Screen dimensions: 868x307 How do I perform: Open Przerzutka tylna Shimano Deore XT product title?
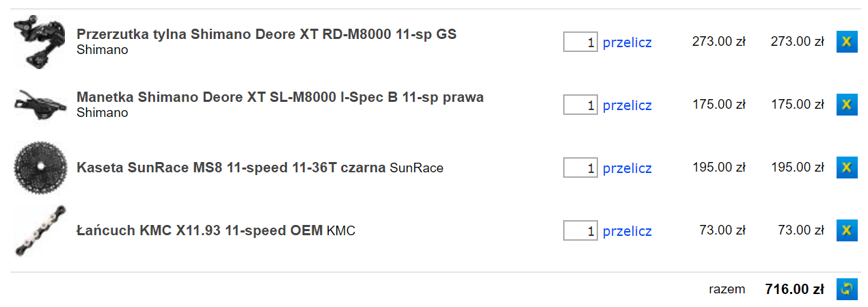tap(267, 34)
